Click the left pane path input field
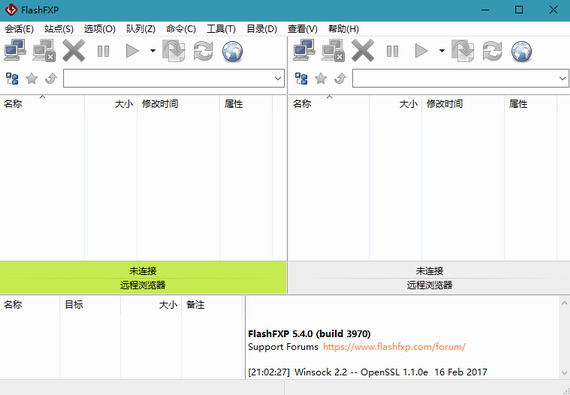 pos(168,78)
